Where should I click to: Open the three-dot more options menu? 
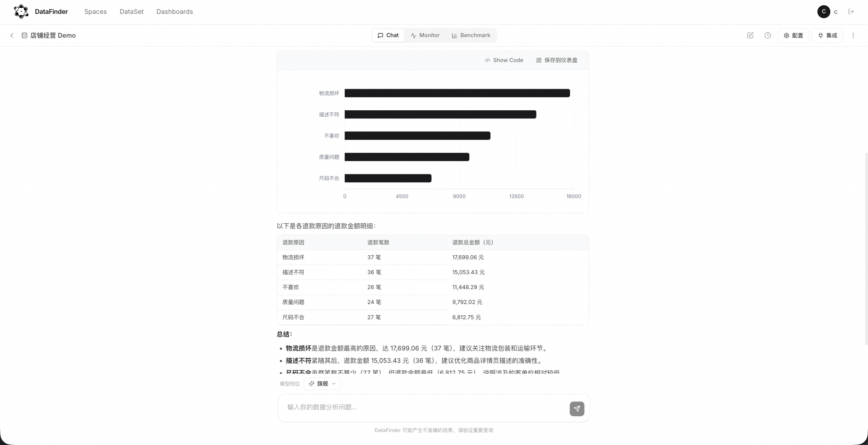point(853,36)
